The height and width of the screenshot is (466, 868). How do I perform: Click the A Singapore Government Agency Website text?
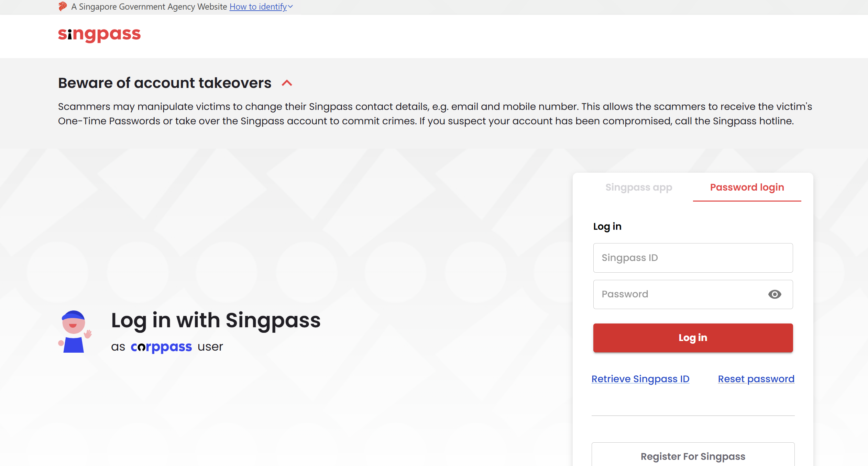(x=149, y=7)
